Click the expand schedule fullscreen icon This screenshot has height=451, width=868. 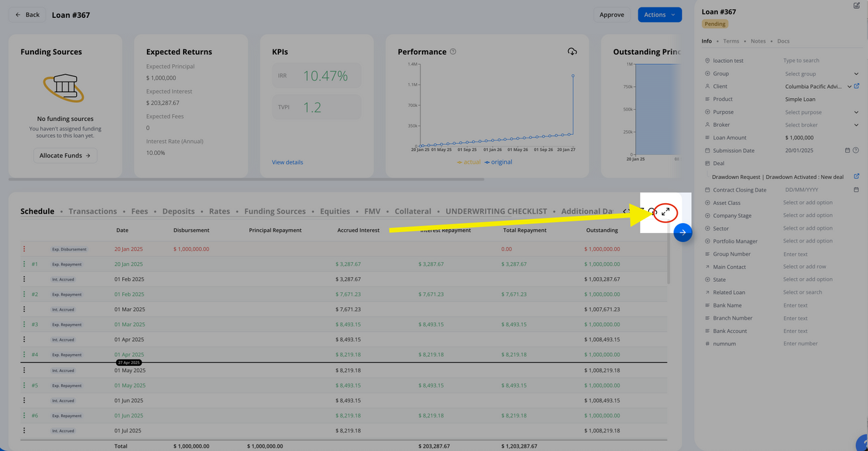tap(666, 212)
